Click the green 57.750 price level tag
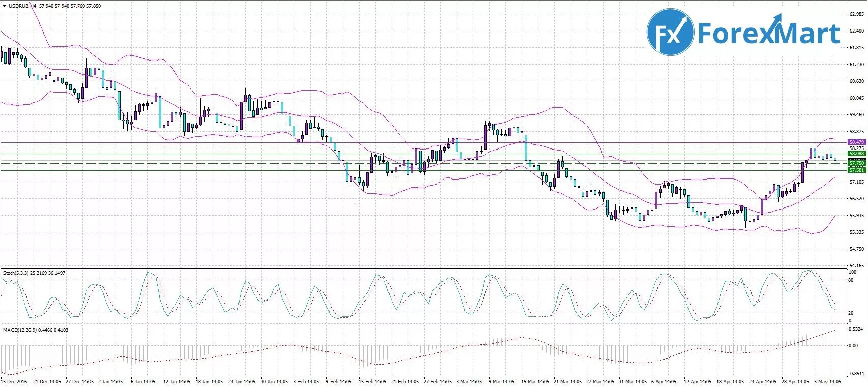868x387 pixels. 856,164
